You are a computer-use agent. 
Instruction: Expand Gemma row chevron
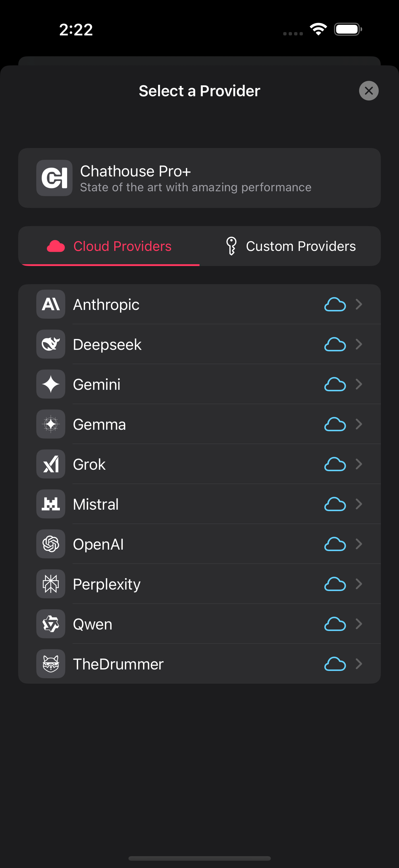pos(359,424)
